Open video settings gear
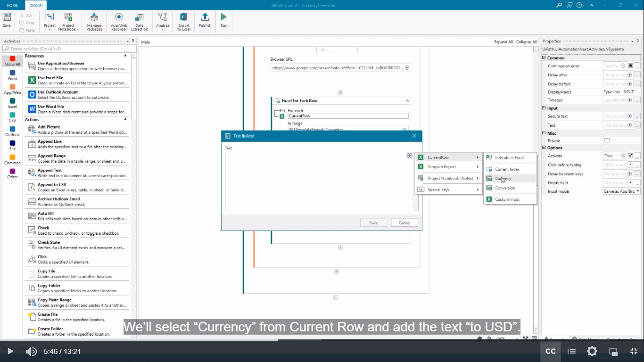This screenshot has height=362, width=644. pyautogui.click(x=592, y=351)
